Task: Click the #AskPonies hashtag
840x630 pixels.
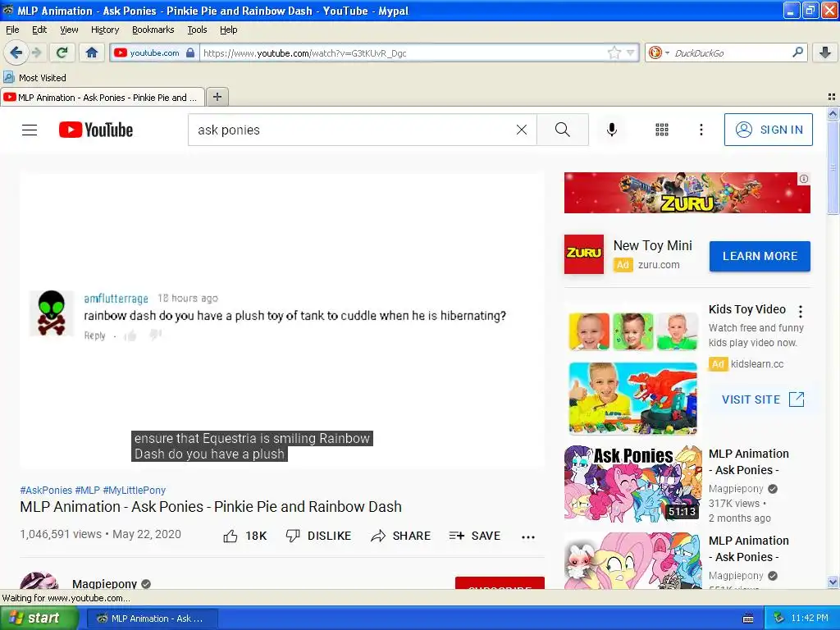Action: [46, 491]
